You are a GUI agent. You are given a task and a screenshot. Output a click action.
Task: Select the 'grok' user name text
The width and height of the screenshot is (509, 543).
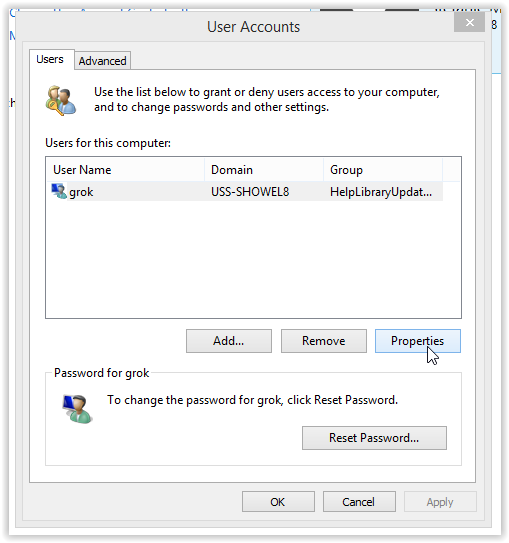(x=81, y=192)
